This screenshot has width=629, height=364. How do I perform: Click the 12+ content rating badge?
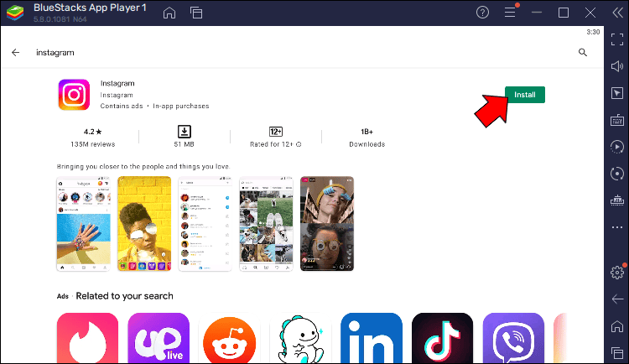click(x=276, y=132)
